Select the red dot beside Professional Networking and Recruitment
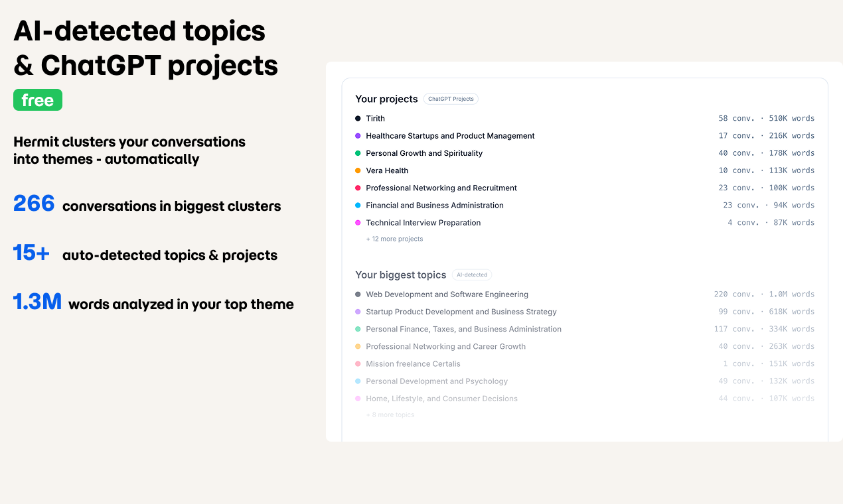This screenshot has width=843, height=504. click(x=358, y=188)
